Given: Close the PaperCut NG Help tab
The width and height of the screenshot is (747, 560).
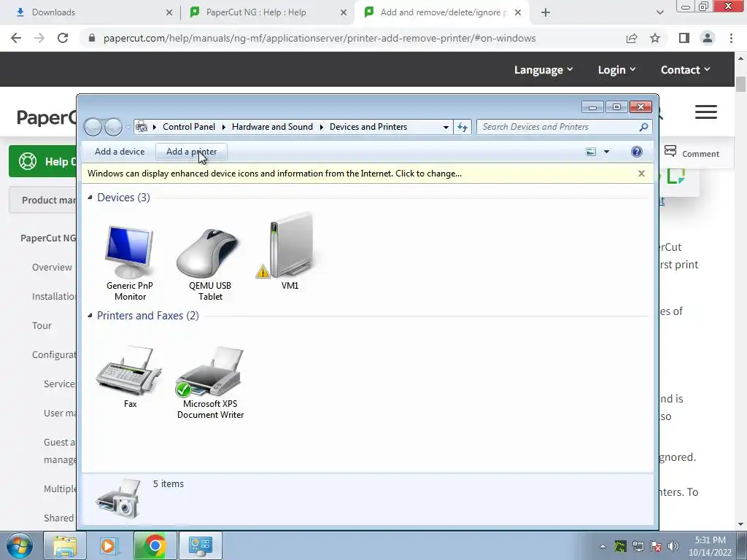Looking at the screenshot, I should [x=344, y=13].
